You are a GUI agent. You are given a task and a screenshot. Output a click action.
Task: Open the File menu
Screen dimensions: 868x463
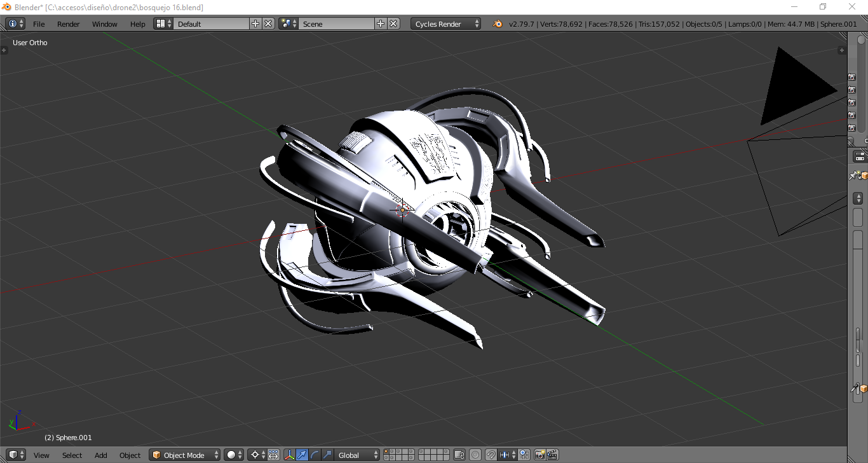pos(39,24)
